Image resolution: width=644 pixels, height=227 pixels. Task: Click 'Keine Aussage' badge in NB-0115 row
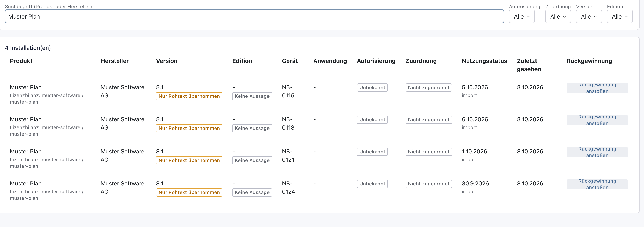[252, 96]
